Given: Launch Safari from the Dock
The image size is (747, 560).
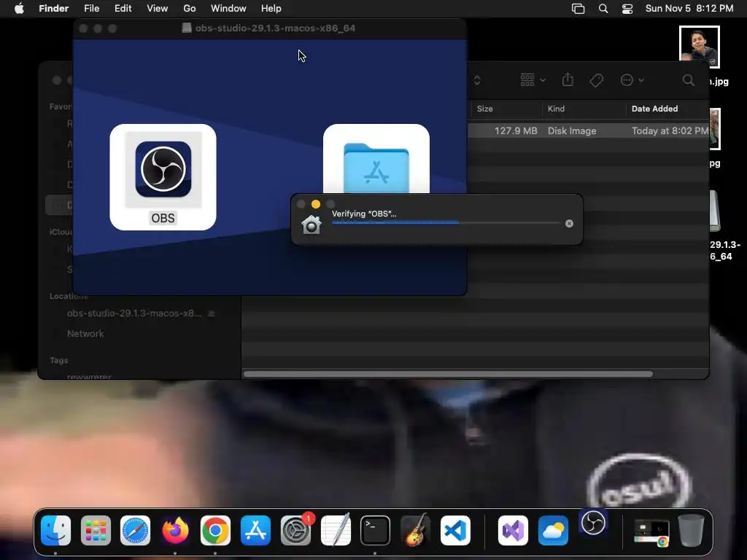Looking at the screenshot, I should coord(135,531).
